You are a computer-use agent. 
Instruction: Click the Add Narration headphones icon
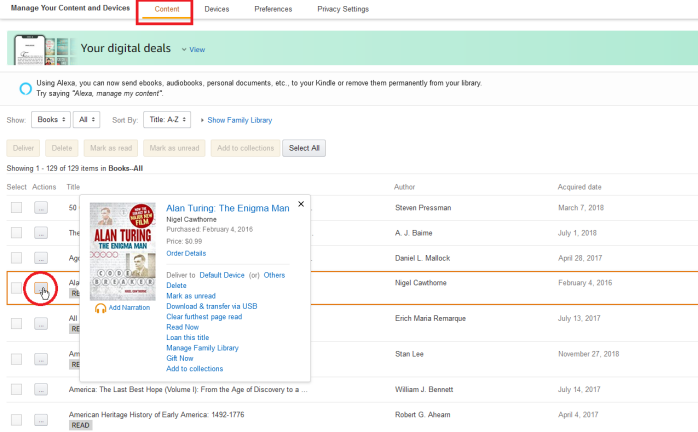pos(100,308)
